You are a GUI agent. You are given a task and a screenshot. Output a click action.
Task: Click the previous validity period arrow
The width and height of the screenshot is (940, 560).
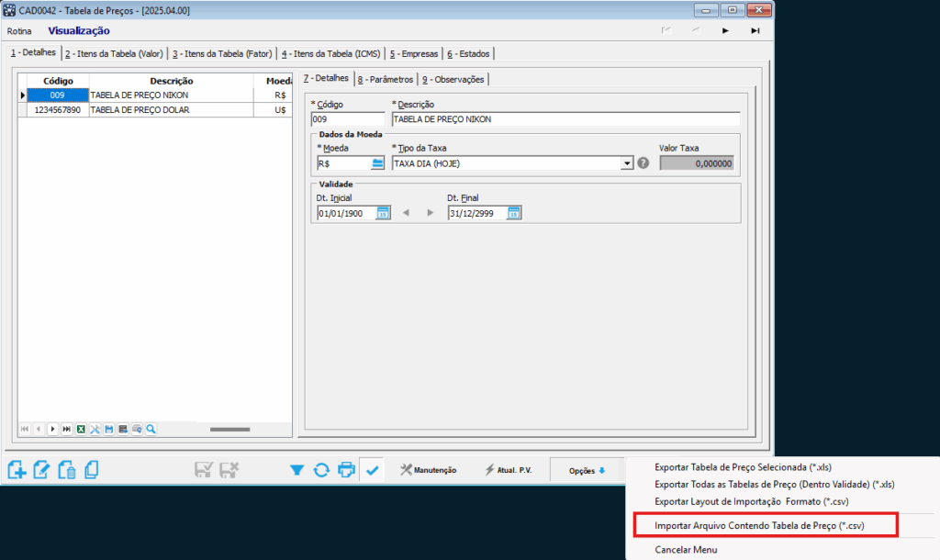406,213
